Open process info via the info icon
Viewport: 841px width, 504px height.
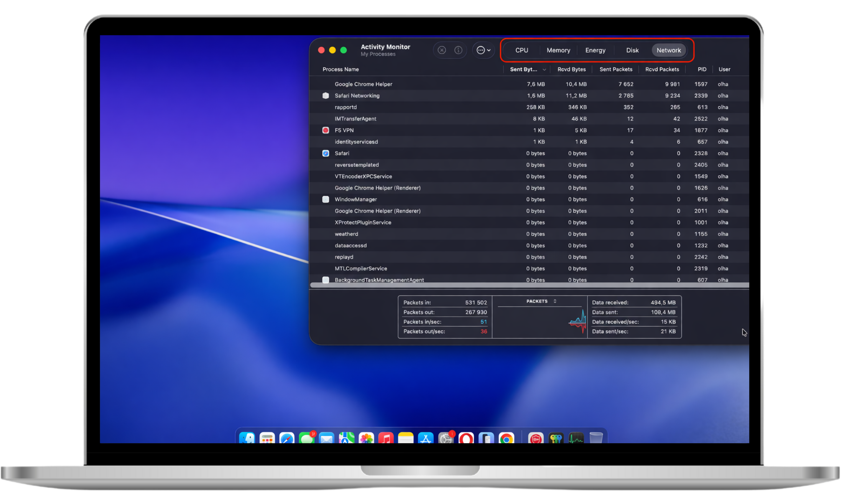[x=458, y=50]
